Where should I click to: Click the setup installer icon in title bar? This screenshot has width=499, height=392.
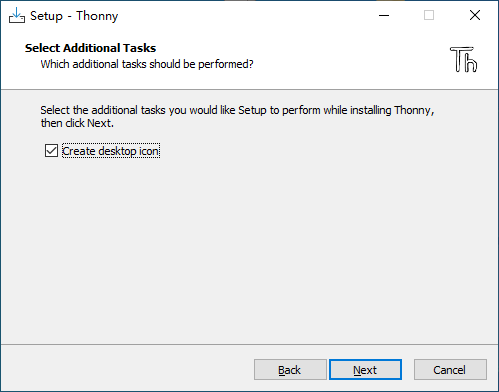click(17, 15)
